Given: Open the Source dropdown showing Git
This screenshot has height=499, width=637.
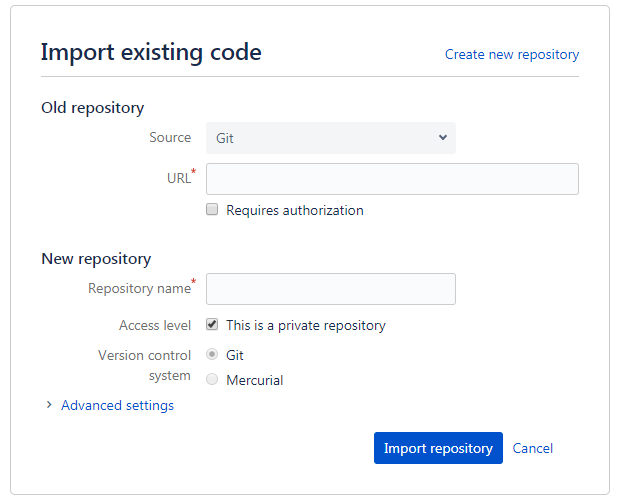Looking at the screenshot, I should click(x=331, y=138).
